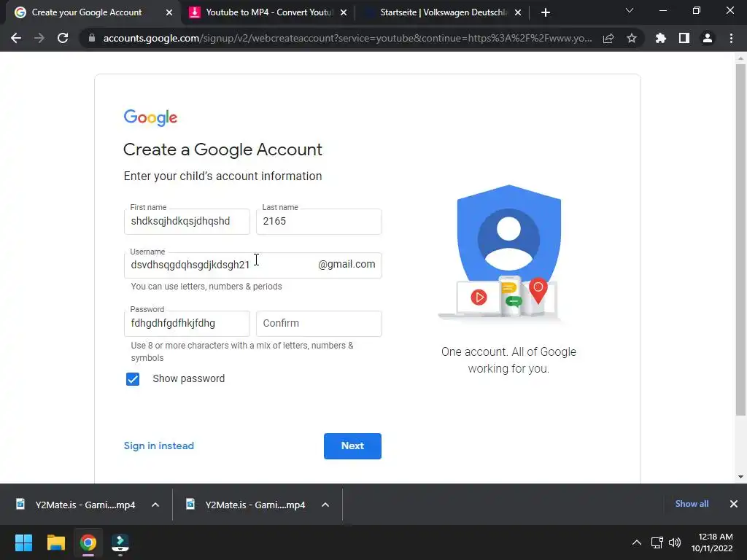Click the address bar URL
This screenshot has width=747, height=560.
click(347, 38)
